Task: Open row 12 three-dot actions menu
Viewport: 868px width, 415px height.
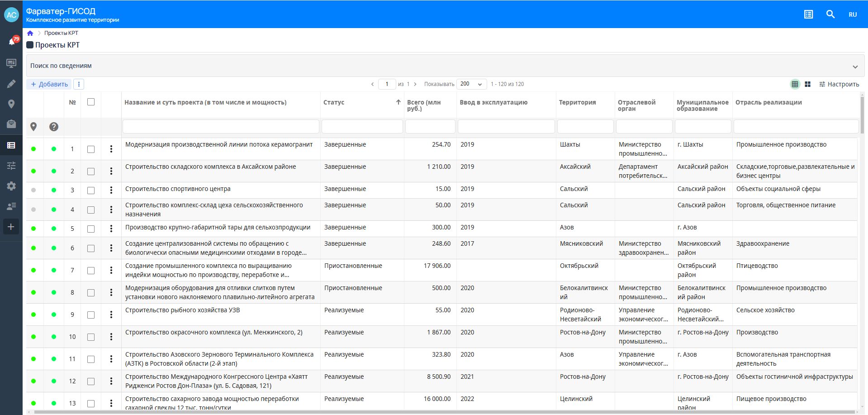Action: pyautogui.click(x=111, y=381)
